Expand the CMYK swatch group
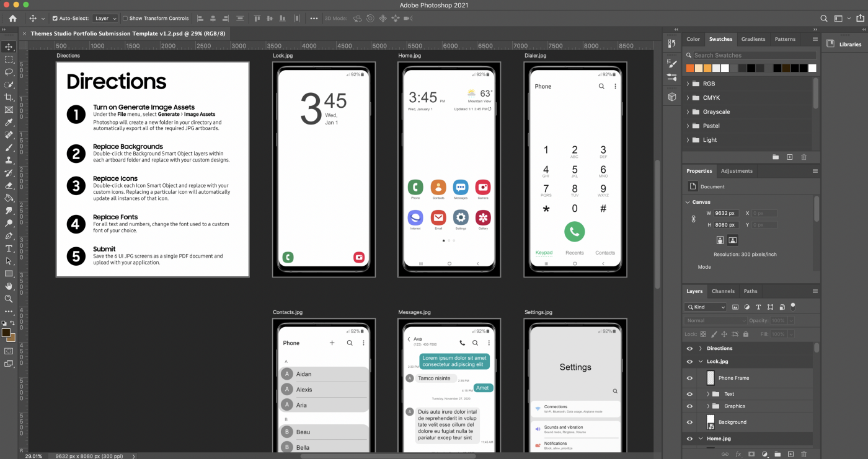The width and height of the screenshot is (868, 459). (x=688, y=98)
